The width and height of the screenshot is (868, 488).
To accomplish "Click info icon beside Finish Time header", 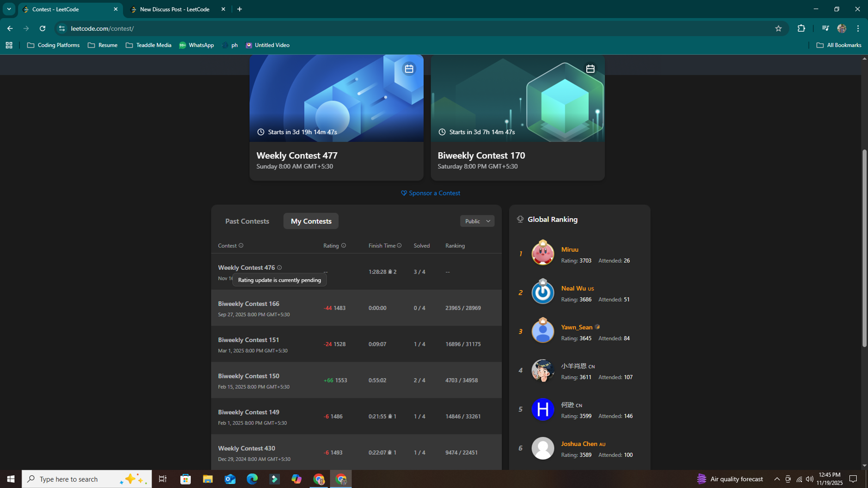I will [399, 245].
